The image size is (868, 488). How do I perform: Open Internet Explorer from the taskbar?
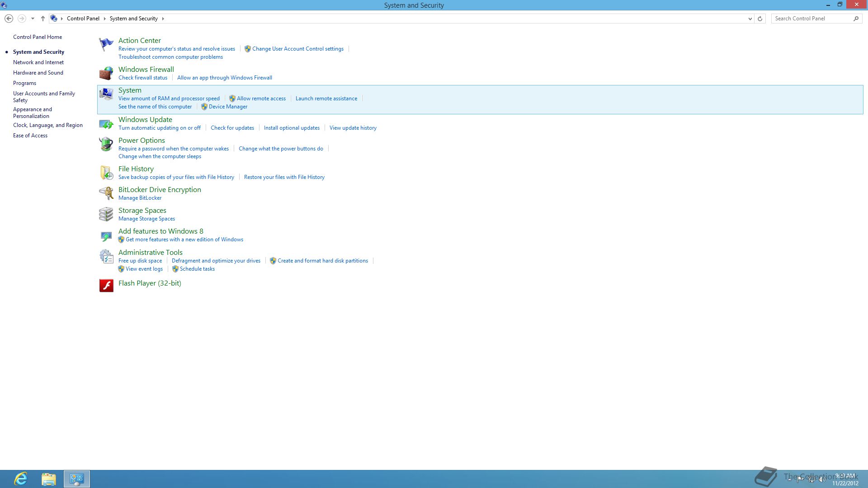(x=21, y=479)
